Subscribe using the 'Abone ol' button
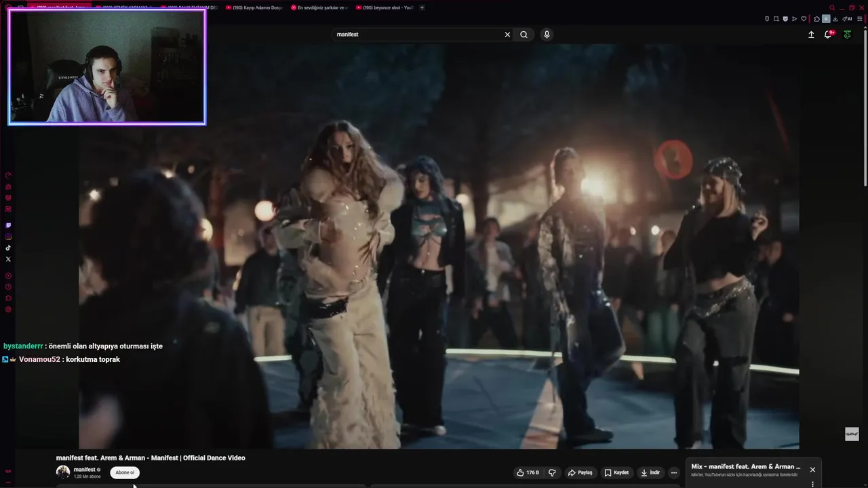This screenshot has width=868, height=488. (125, 472)
